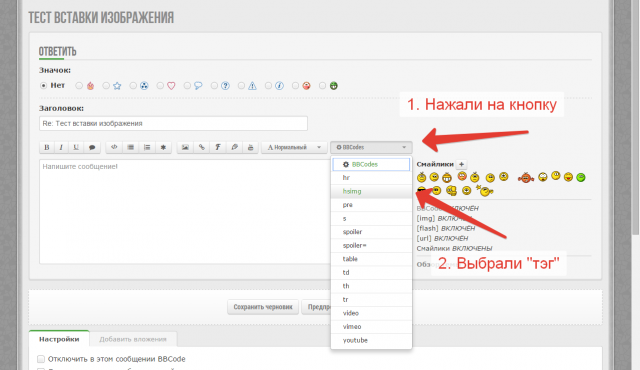
Task: Choose the green face post icon radio
Action: pyautogui.click(x=322, y=86)
